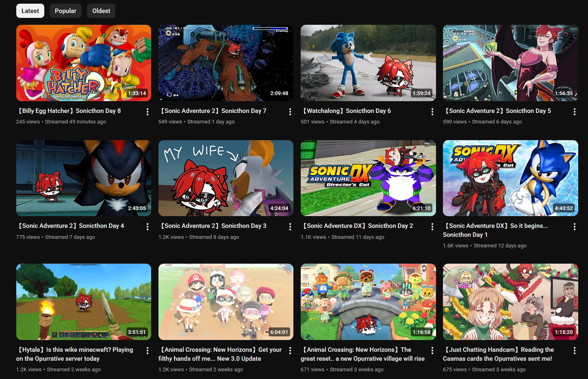This screenshot has width=588, height=379.
Task: Open the Animal Crossing 3.0 Update thumbnail
Action: 226,302
